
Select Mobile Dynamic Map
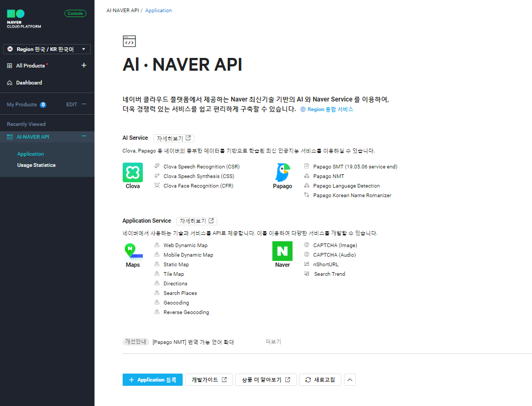pos(188,255)
